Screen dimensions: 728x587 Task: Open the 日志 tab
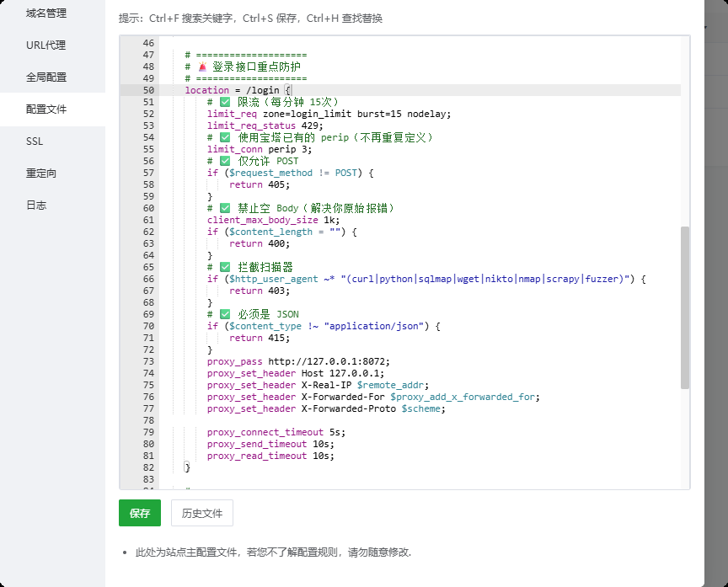click(36, 205)
